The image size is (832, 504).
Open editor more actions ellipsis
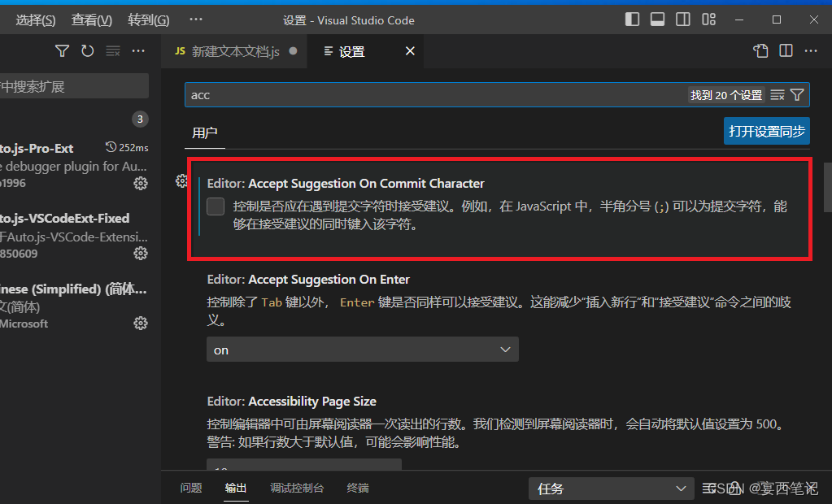click(811, 51)
